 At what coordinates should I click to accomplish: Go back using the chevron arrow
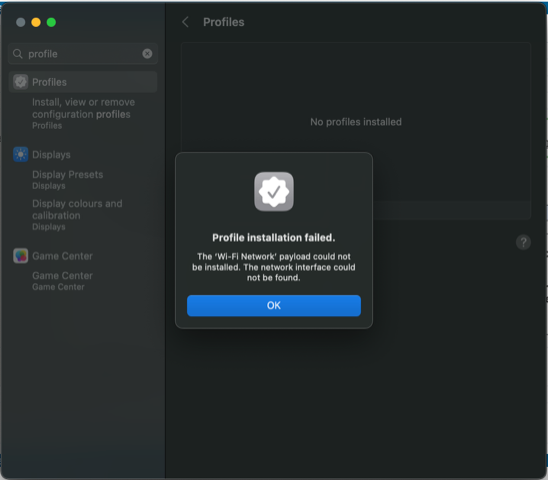pos(185,22)
